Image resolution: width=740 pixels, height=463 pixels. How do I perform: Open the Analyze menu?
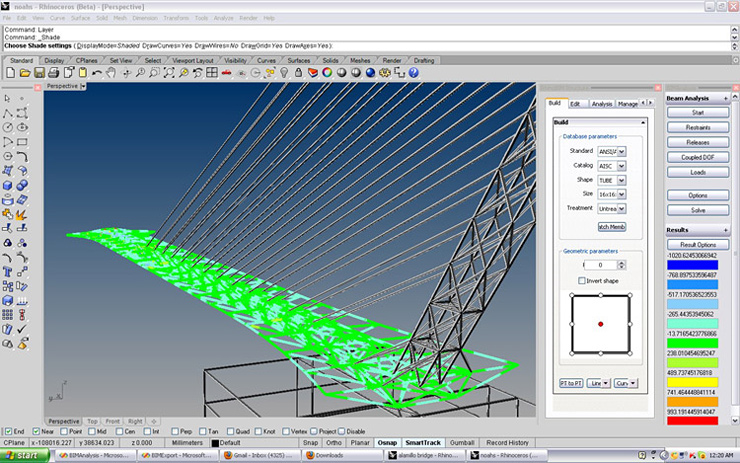coord(221,18)
